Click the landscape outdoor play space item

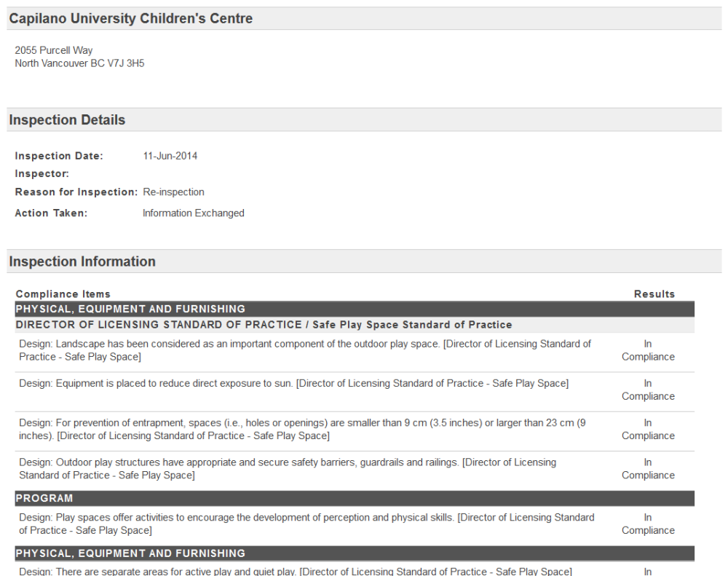click(x=305, y=350)
